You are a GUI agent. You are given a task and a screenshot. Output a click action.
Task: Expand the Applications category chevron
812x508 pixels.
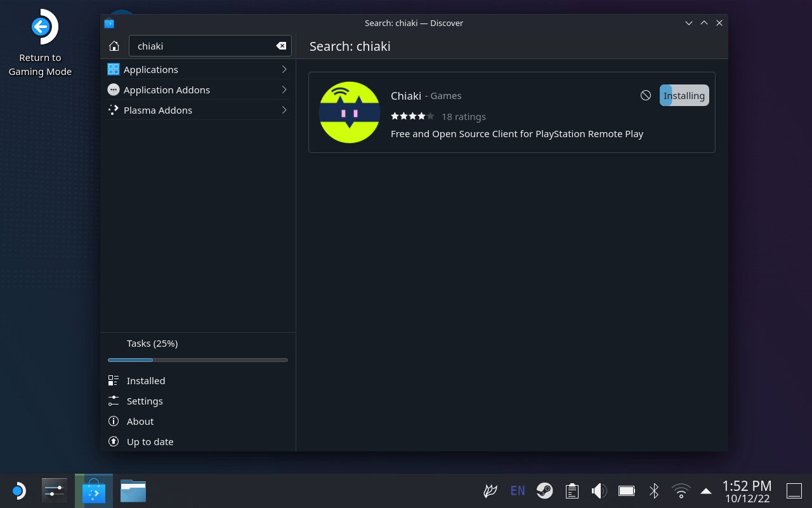(284, 69)
